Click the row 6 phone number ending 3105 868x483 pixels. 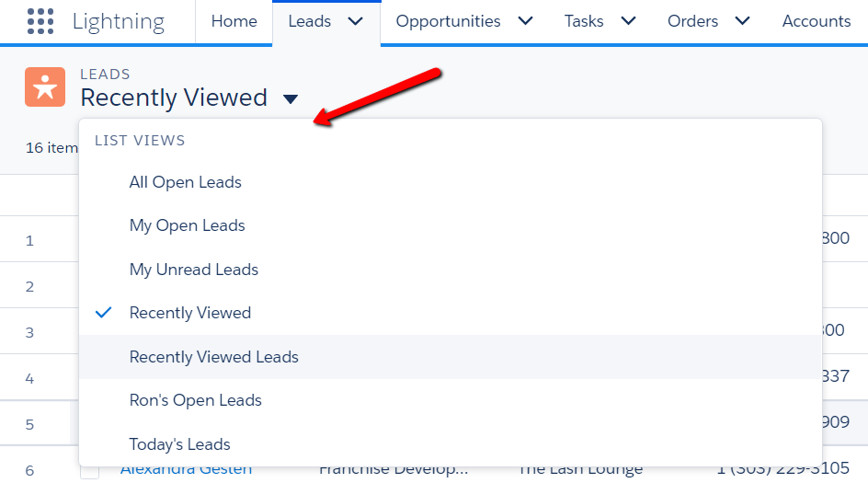(782, 470)
